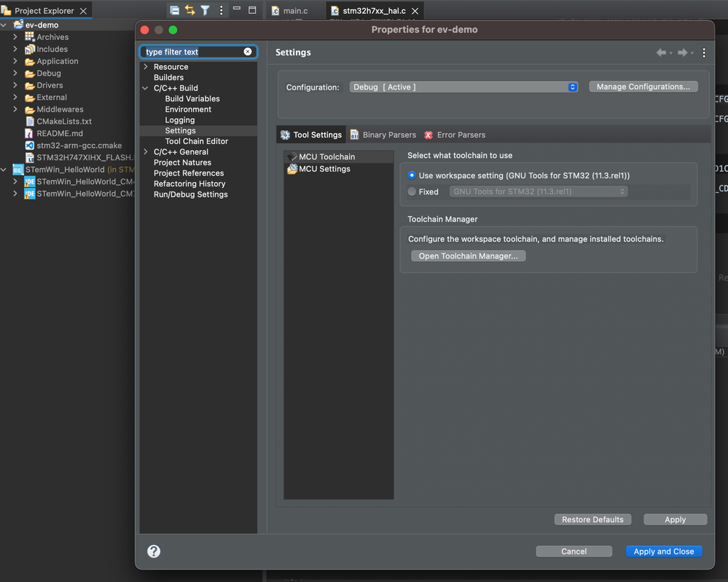Click the help question mark icon

[154, 551]
